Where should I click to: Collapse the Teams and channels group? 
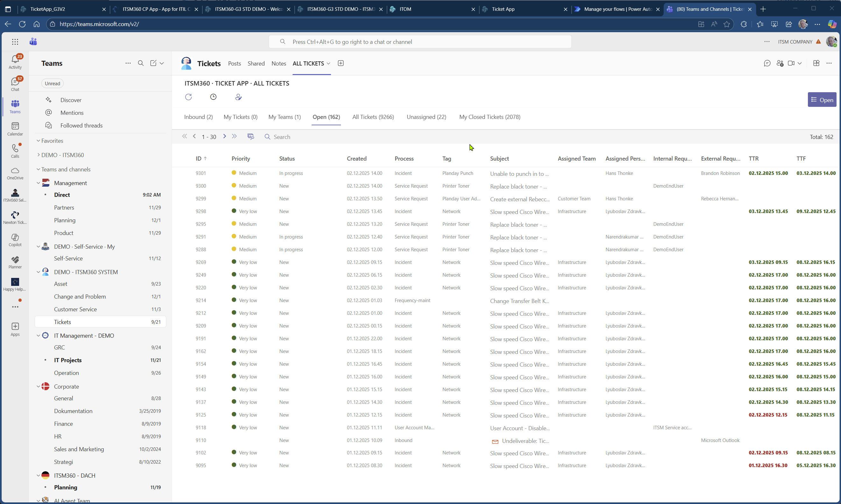tap(39, 169)
